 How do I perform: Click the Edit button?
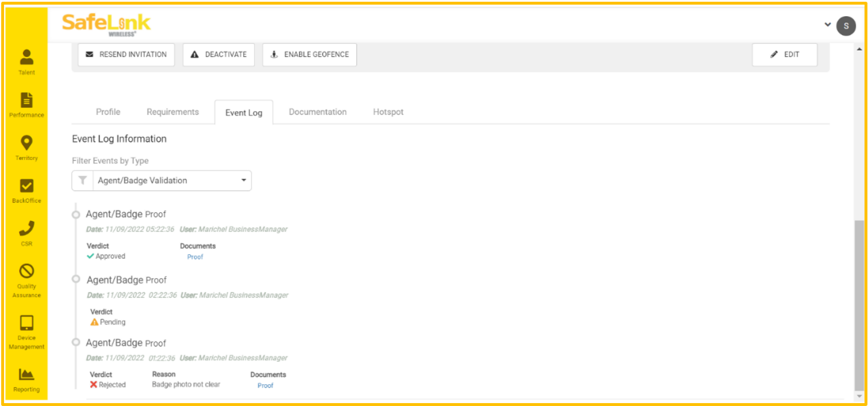pyautogui.click(x=785, y=55)
